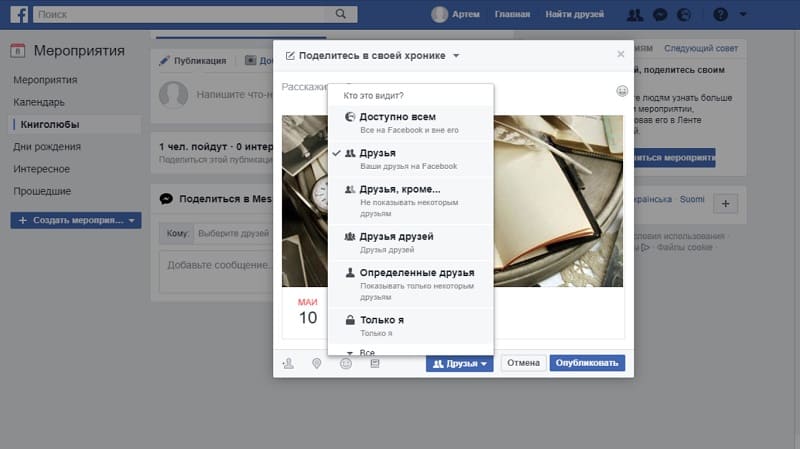Click the Мероприятия calendar icon
Image resolution: width=800 pixels, height=449 pixels.
(x=18, y=51)
